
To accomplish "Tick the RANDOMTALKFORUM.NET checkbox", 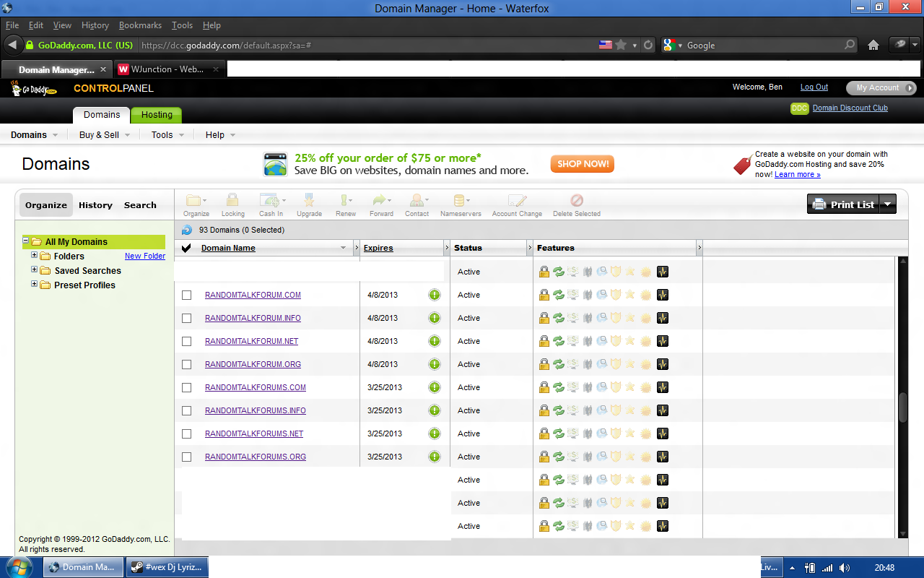I will click(187, 341).
